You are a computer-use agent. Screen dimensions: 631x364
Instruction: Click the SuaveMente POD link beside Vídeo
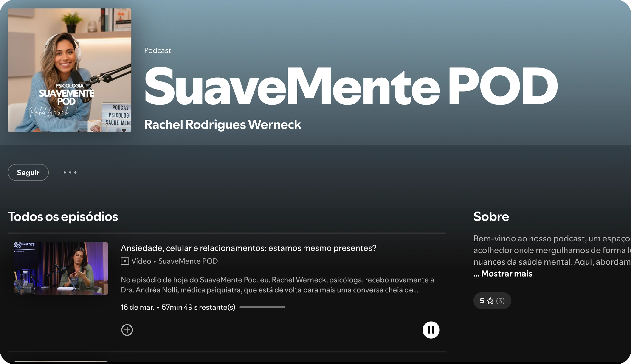click(188, 261)
